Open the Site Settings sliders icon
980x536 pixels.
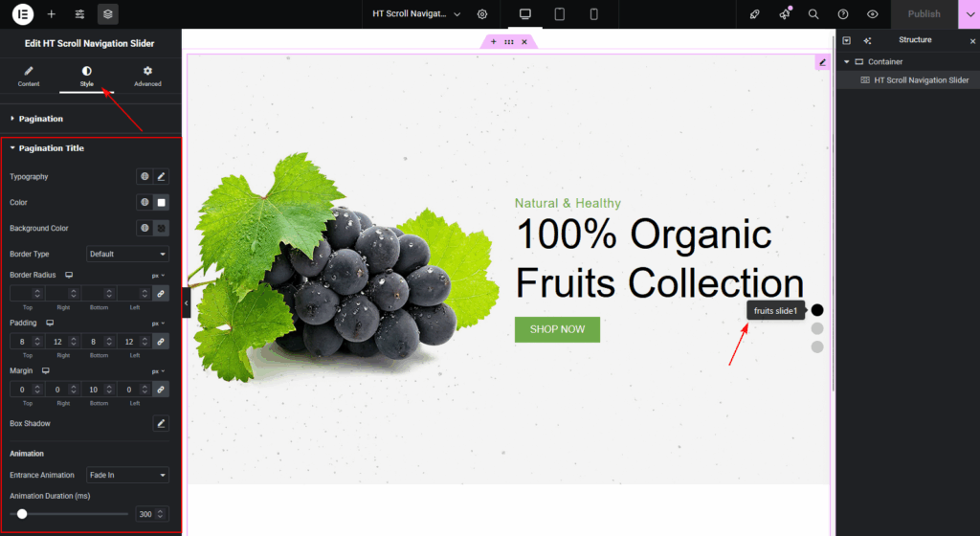79,13
